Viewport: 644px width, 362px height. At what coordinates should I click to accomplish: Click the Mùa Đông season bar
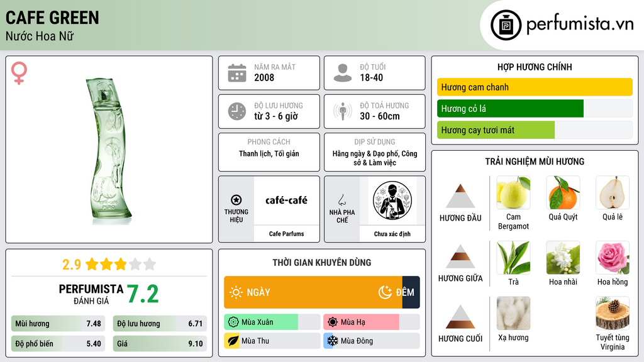(371, 341)
